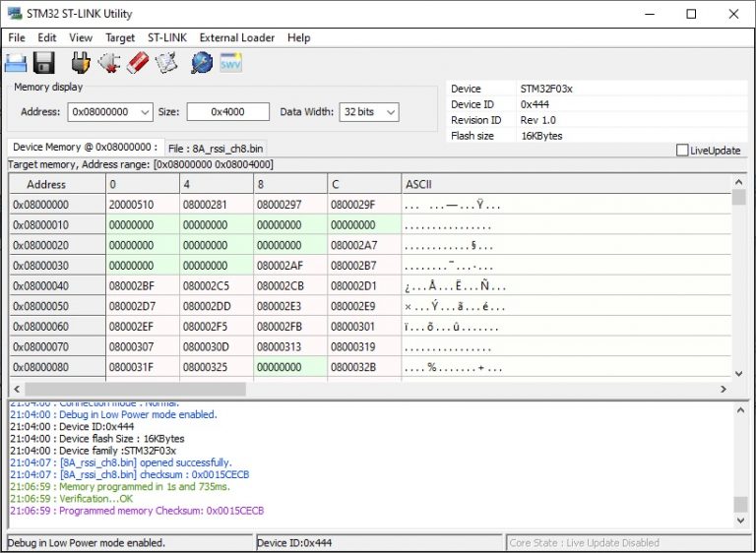Image resolution: width=756 pixels, height=553 pixels.
Task: Select memory cell 08000281
Action: pyautogui.click(x=217, y=205)
